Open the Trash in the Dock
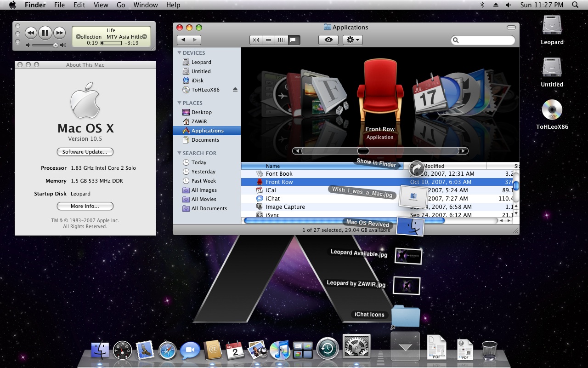This screenshot has height=368, width=588. coord(490,351)
